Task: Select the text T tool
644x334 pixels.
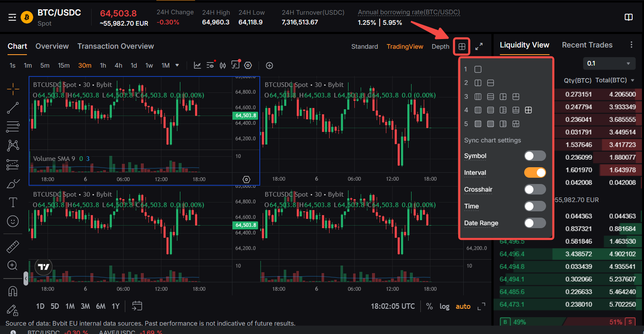Action: 13,202
